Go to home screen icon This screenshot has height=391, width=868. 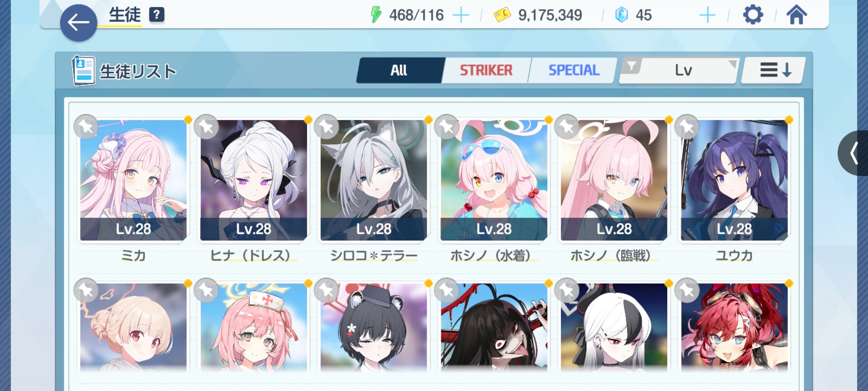797,15
